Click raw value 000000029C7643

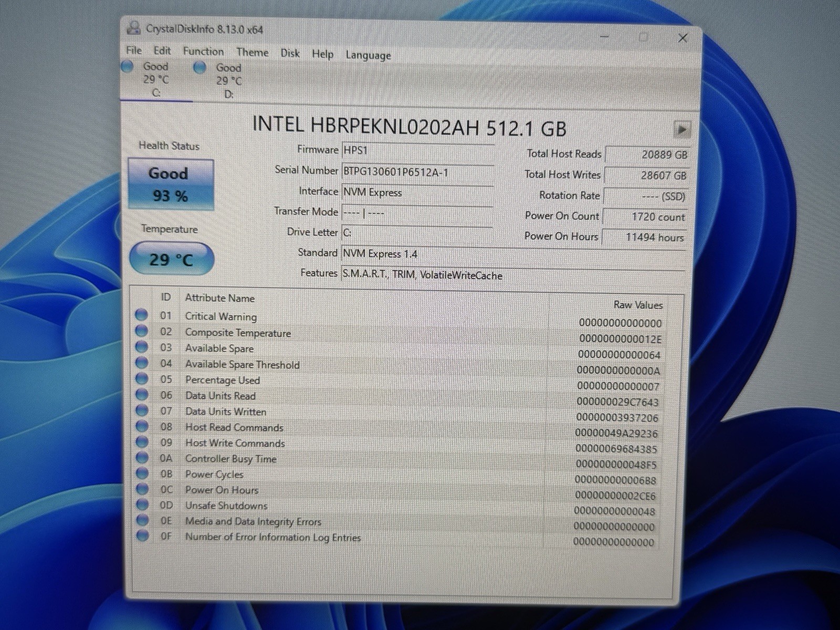click(x=617, y=403)
